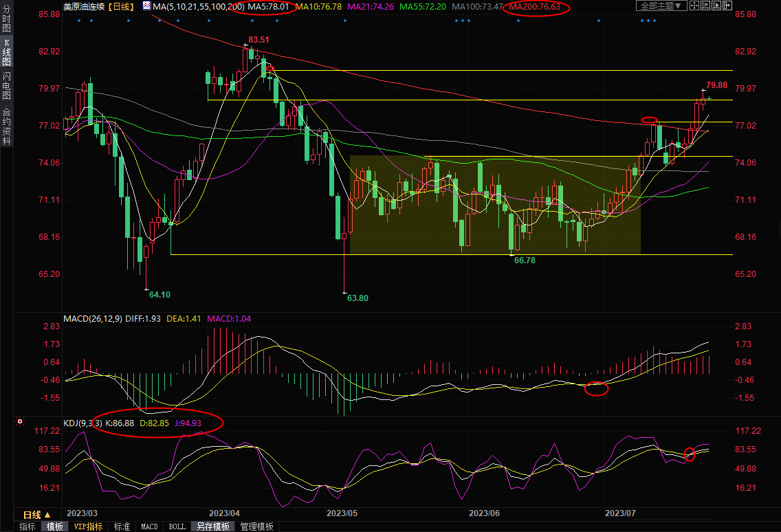Click the D:82.85 KDJ value
This screenshot has width=781, height=532.
tap(154, 423)
